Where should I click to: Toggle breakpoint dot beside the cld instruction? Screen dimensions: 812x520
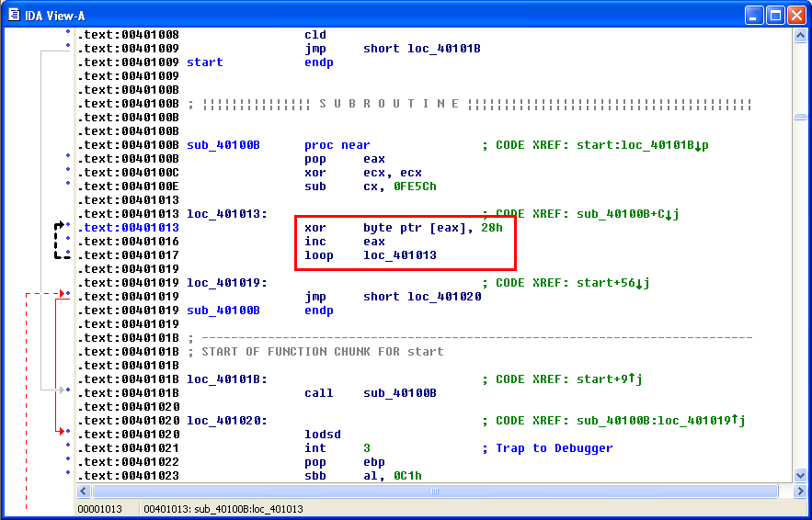[68, 32]
